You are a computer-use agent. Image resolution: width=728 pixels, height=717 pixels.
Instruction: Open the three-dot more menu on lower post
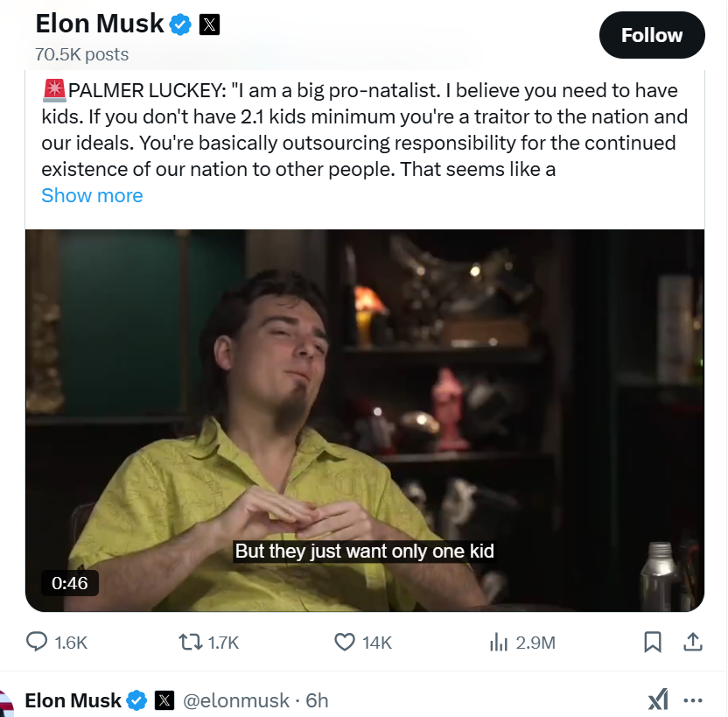point(692,700)
